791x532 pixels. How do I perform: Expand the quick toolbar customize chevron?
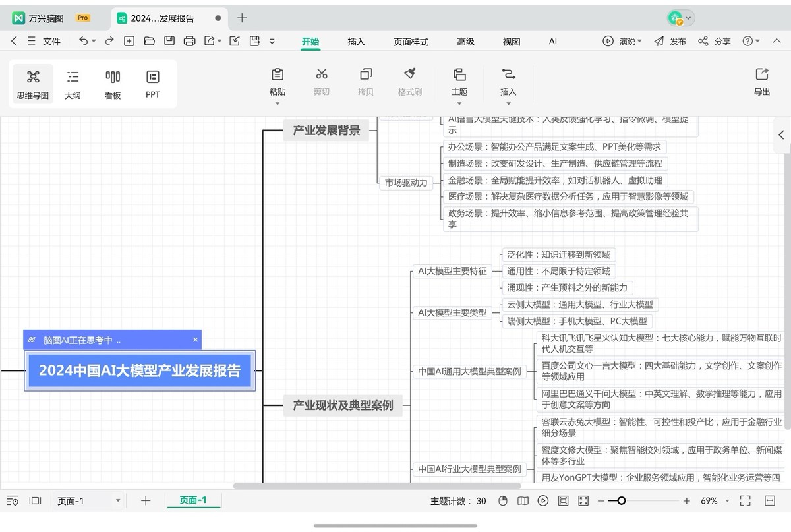[x=272, y=41]
